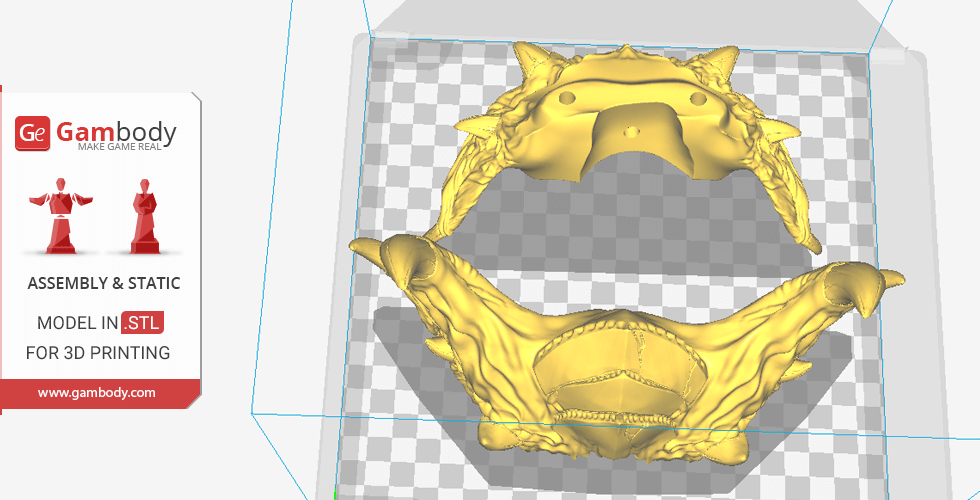980x500 pixels.
Task: Click the red .STL badge
Action: [142, 322]
